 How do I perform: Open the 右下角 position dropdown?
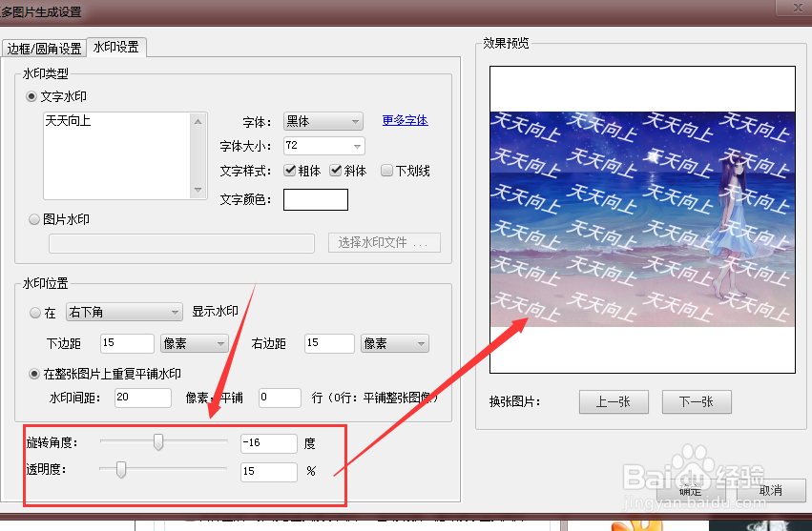pyautogui.click(x=124, y=312)
